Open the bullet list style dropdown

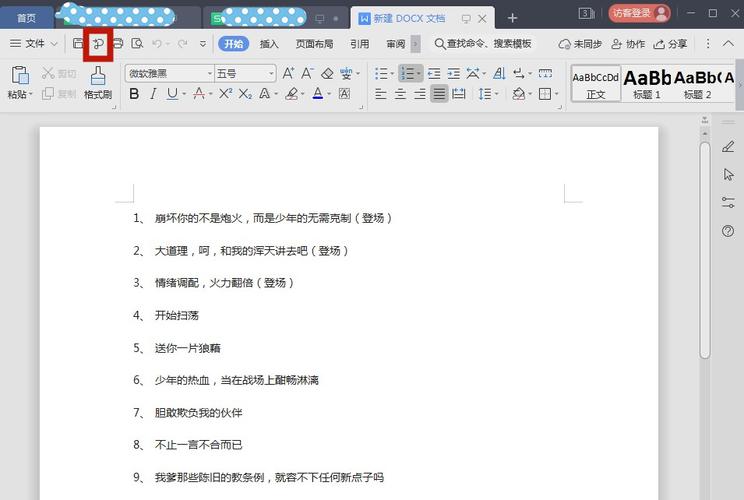pyautogui.click(x=392, y=74)
